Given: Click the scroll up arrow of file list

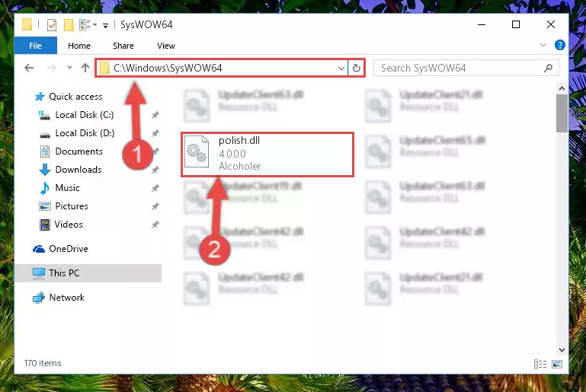Looking at the screenshot, I should [562, 88].
